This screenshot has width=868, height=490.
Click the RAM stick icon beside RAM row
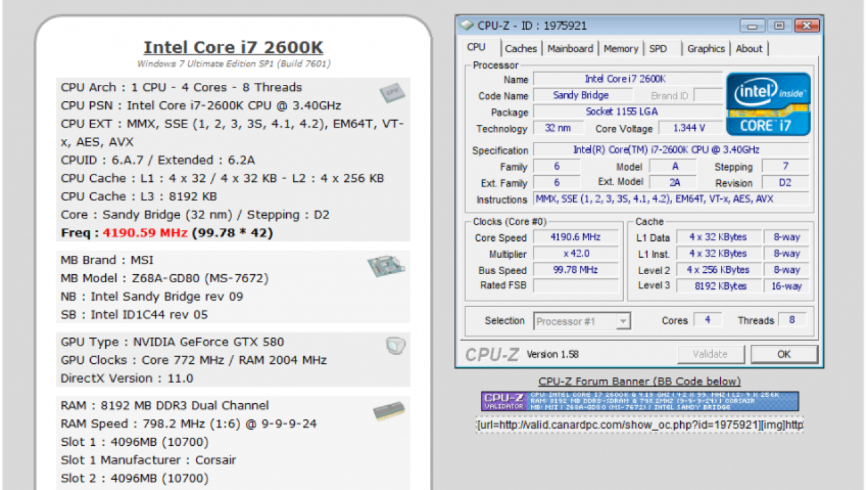390,412
